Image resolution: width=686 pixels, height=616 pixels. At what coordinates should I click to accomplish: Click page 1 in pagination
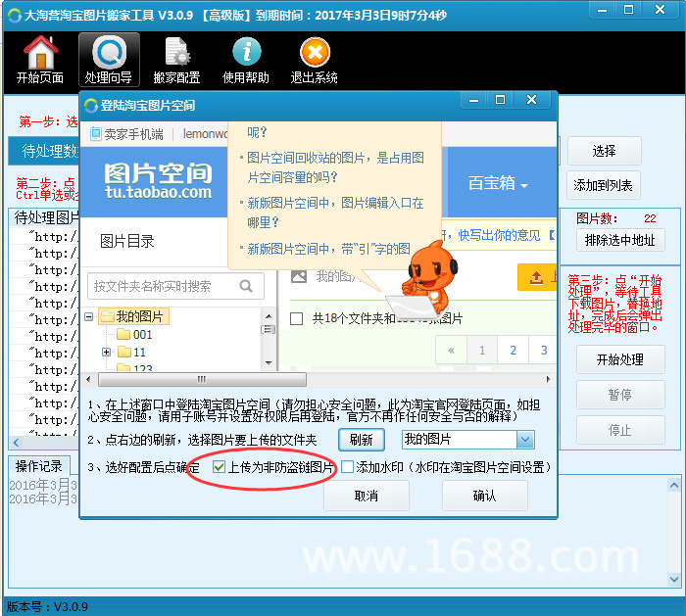[482, 350]
